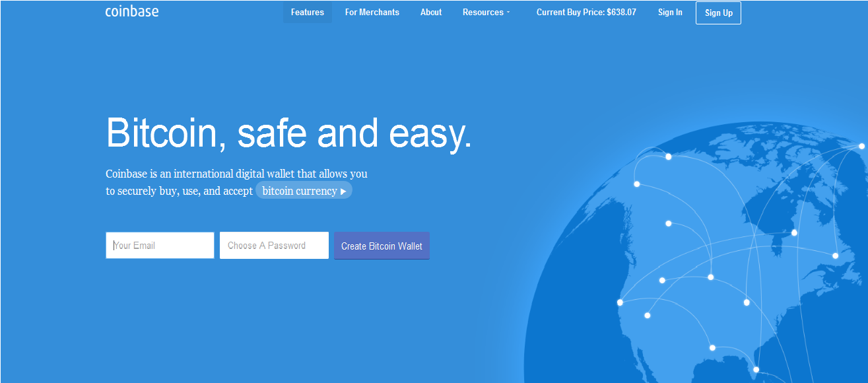Click the California coast node on the globe
868x383 pixels.
(x=620, y=302)
